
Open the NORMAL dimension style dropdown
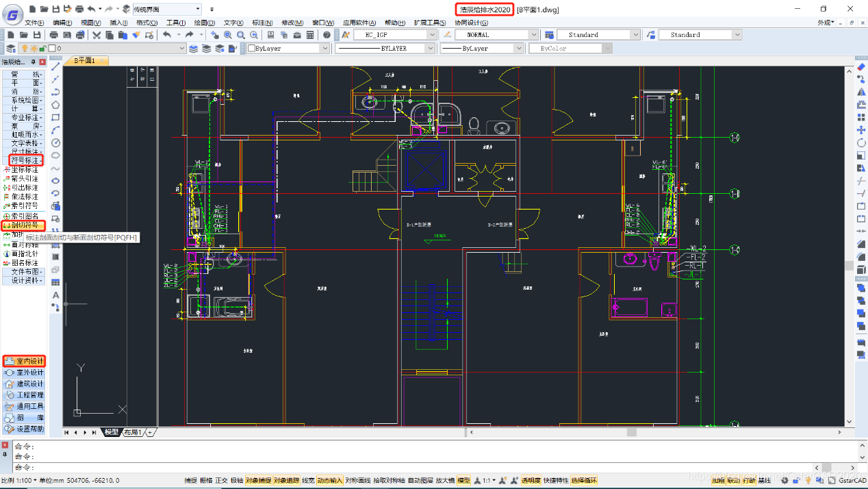coord(496,35)
